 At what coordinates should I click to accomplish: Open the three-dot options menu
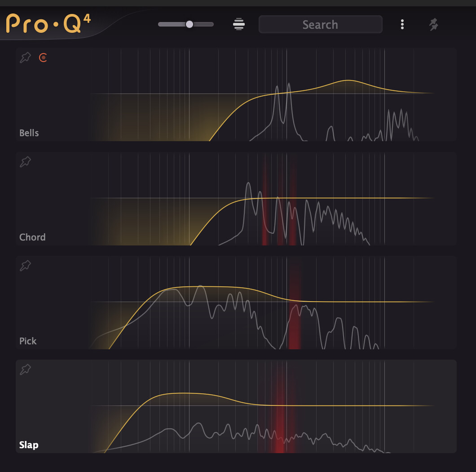point(402,24)
